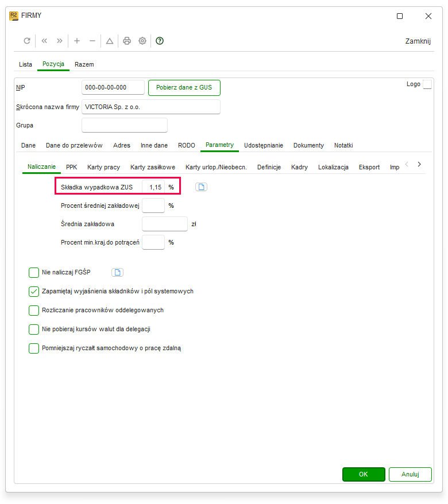The height and width of the screenshot is (504, 448).
Task: Confirm with the green OK button
Action: tap(364, 474)
